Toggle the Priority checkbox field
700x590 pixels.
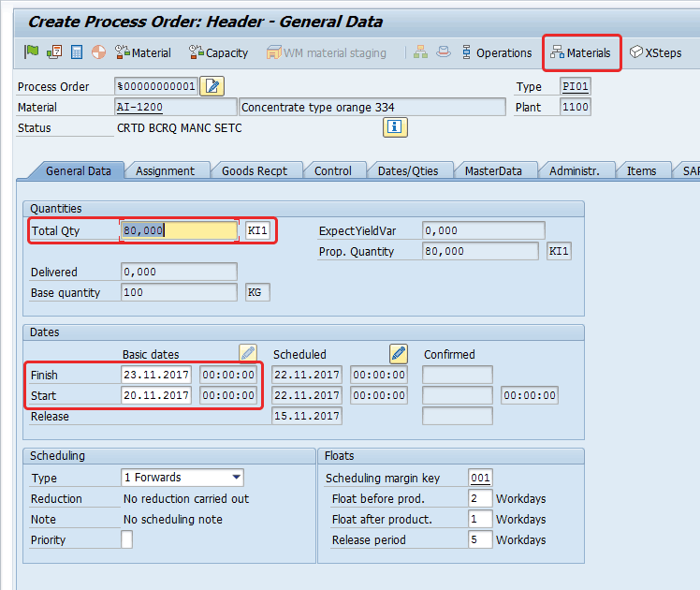(x=126, y=539)
